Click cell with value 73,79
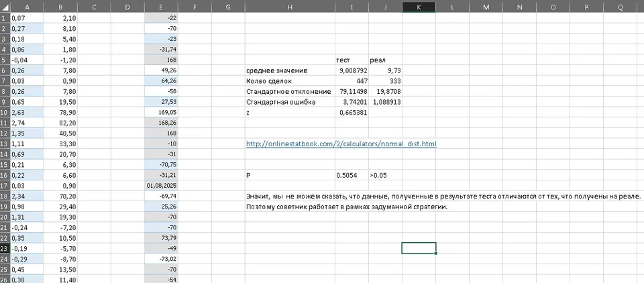Image resolution: width=644 pixels, height=283 pixels. click(161, 238)
